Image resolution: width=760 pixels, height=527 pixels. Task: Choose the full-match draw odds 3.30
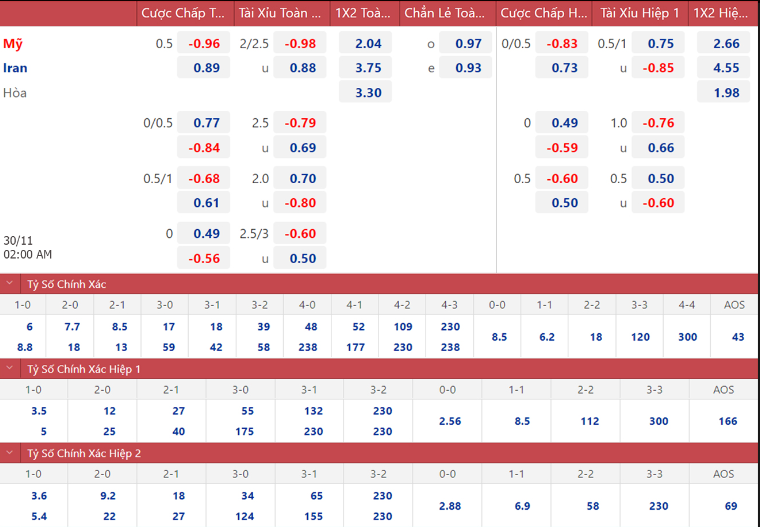click(367, 93)
